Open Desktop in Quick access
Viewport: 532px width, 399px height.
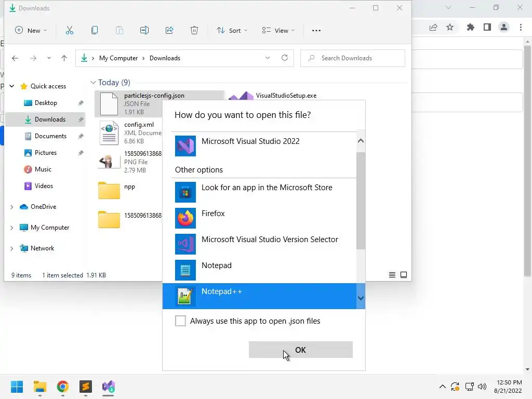pos(46,103)
